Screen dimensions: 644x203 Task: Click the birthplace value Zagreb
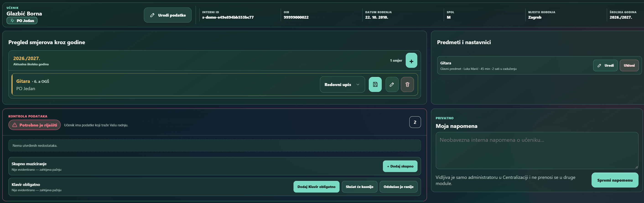click(x=535, y=17)
